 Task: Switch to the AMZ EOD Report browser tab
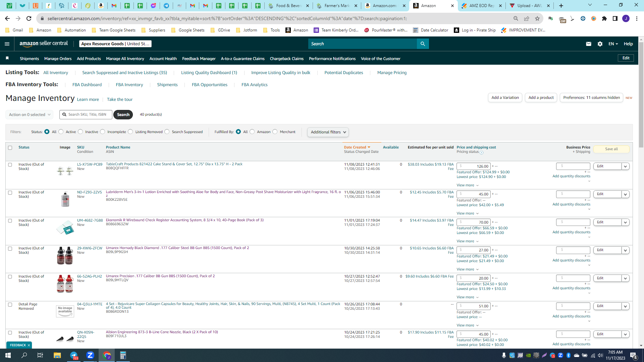click(x=482, y=6)
